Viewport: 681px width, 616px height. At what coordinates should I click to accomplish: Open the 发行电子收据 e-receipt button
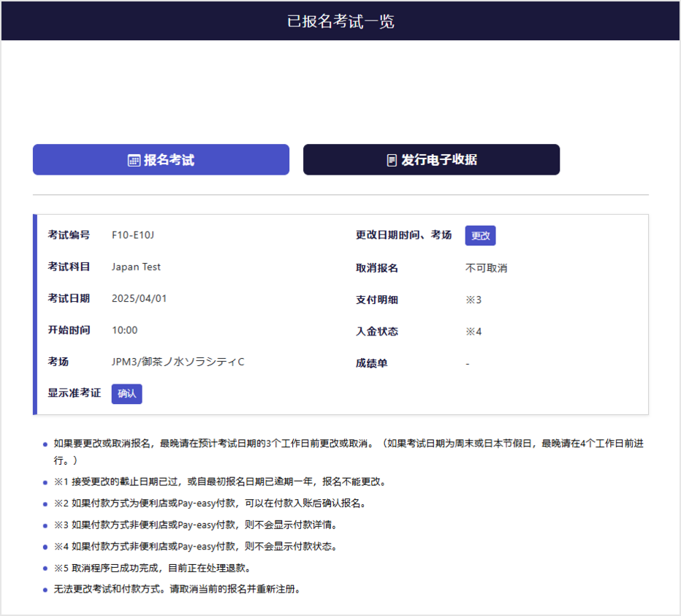click(431, 159)
